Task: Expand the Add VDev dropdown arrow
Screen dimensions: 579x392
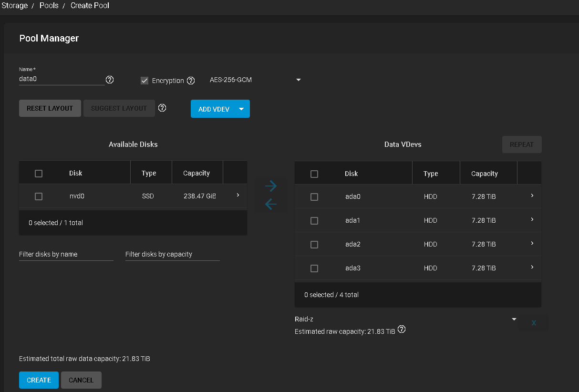Action: (x=241, y=109)
